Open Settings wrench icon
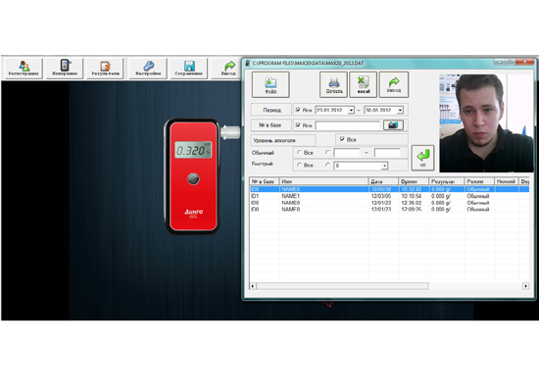Viewport: 539px width, 392px height. tap(148, 68)
